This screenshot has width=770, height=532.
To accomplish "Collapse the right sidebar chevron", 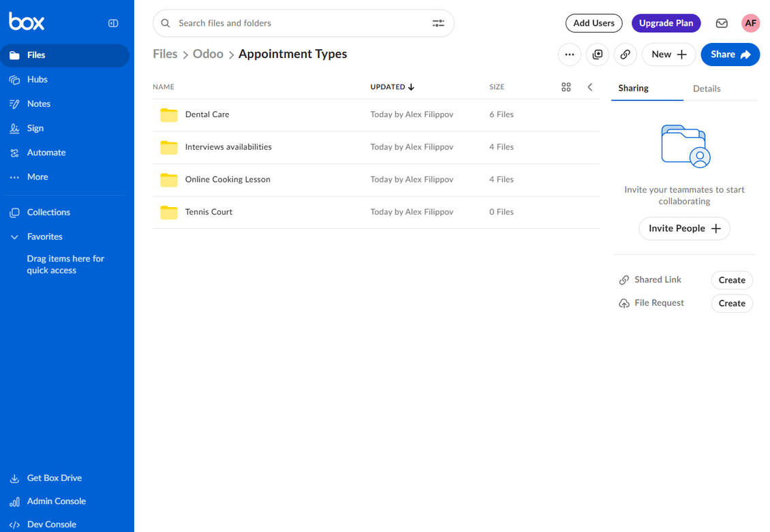I will click(x=590, y=87).
